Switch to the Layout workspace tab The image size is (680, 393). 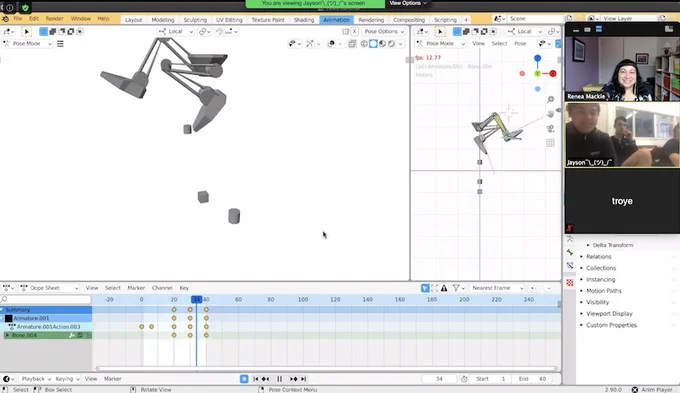(134, 20)
